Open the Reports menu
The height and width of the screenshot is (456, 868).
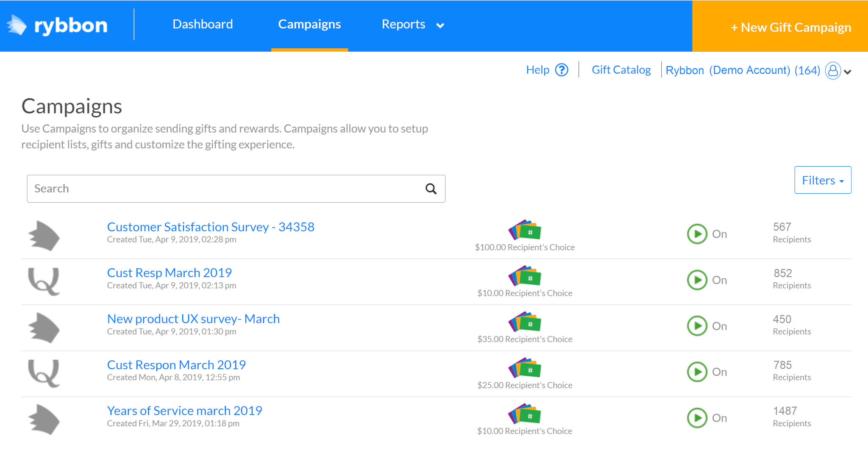coord(403,24)
